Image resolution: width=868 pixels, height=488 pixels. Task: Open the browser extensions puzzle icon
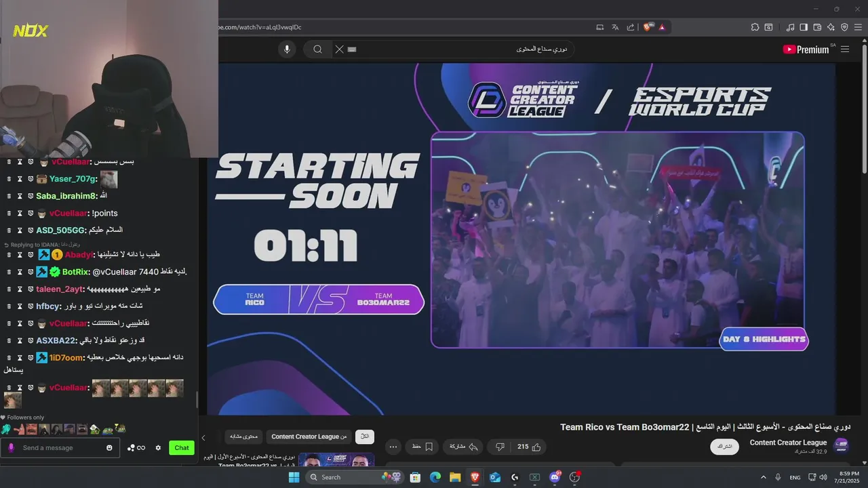pos(755,27)
